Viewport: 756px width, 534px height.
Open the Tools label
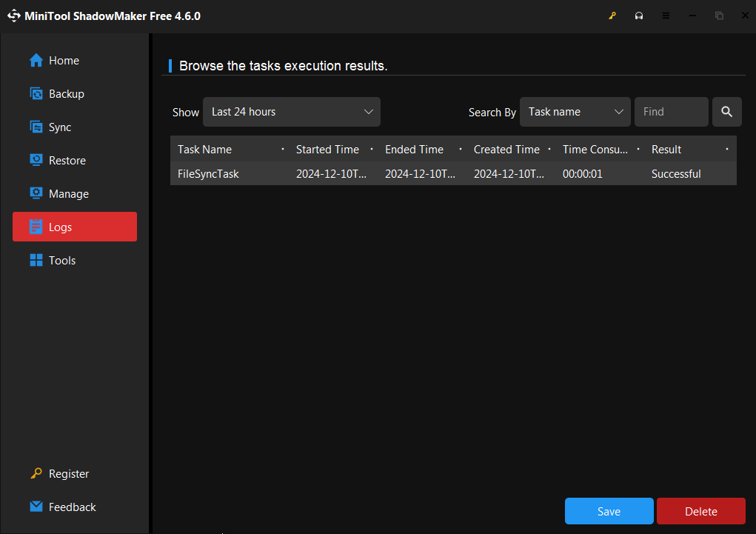(x=62, y=261)
